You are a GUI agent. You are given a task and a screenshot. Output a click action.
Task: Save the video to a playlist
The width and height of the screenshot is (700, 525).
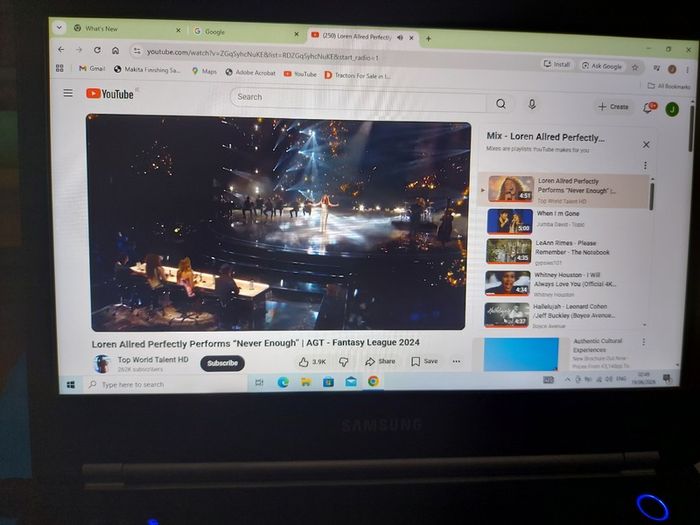(x=425, y=361)
